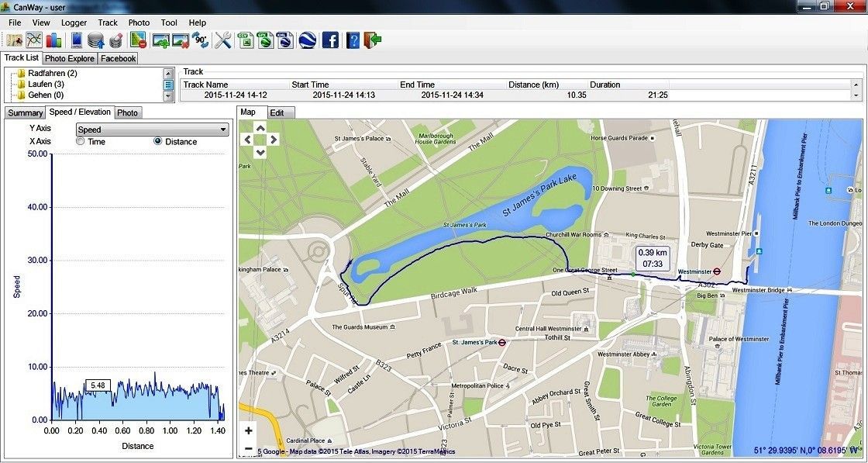Click the map zoom in plus button

248,430
